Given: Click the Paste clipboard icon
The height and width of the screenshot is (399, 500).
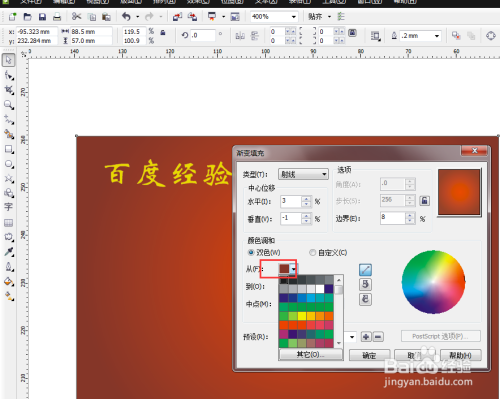Looking at the screenshot, I should tap(106, 17).
